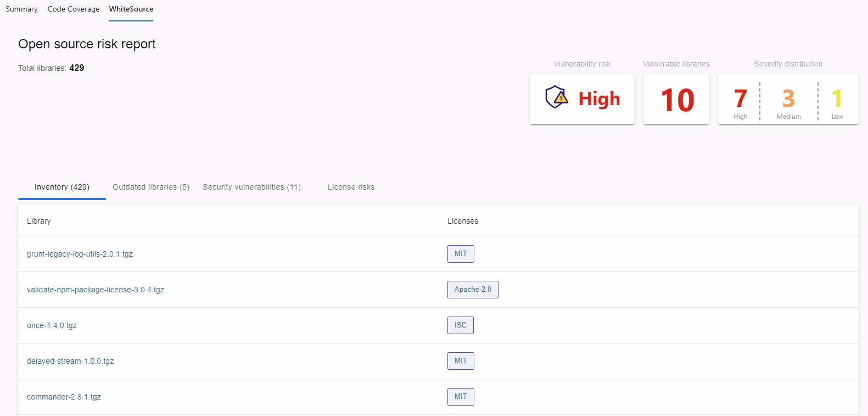Click the Apache 2.0 license badge
Screen dimensions: 868x416
[x=473, y=290]
